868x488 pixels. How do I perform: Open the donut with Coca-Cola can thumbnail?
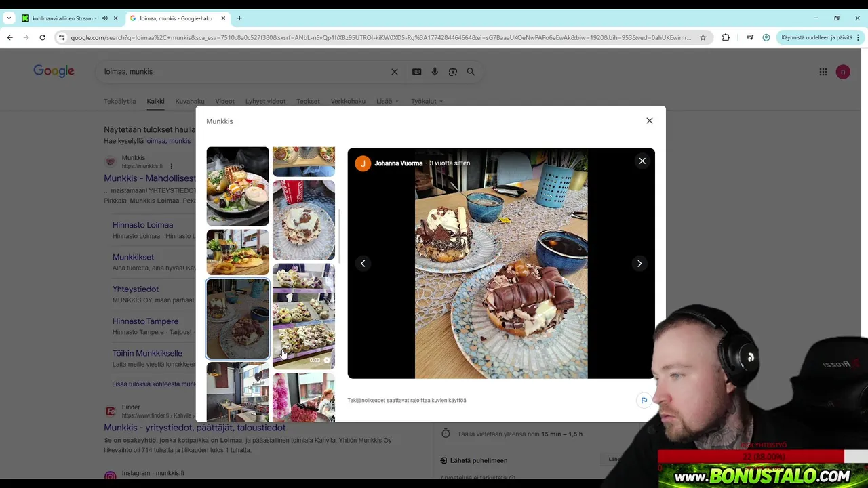303,220
